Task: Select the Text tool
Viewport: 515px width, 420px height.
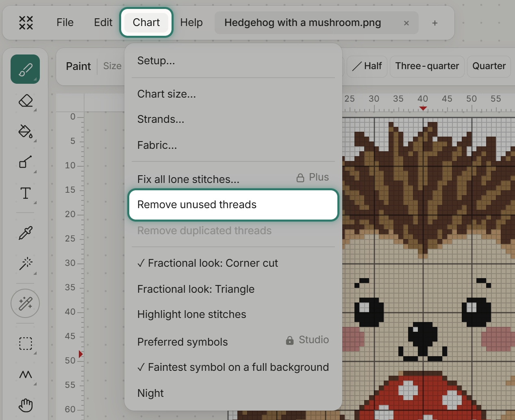Action: [x=25, y=193]
